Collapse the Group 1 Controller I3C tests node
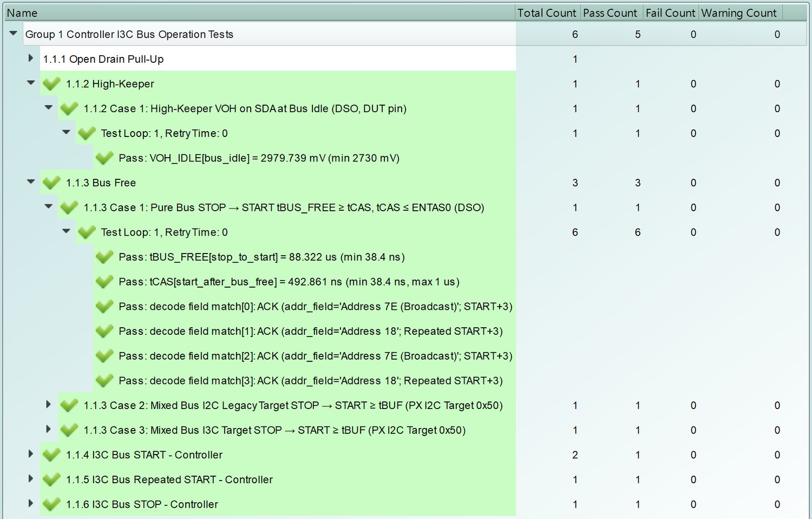Image resolution: width=812 pixels, height=519 pixels. point(14,34)
